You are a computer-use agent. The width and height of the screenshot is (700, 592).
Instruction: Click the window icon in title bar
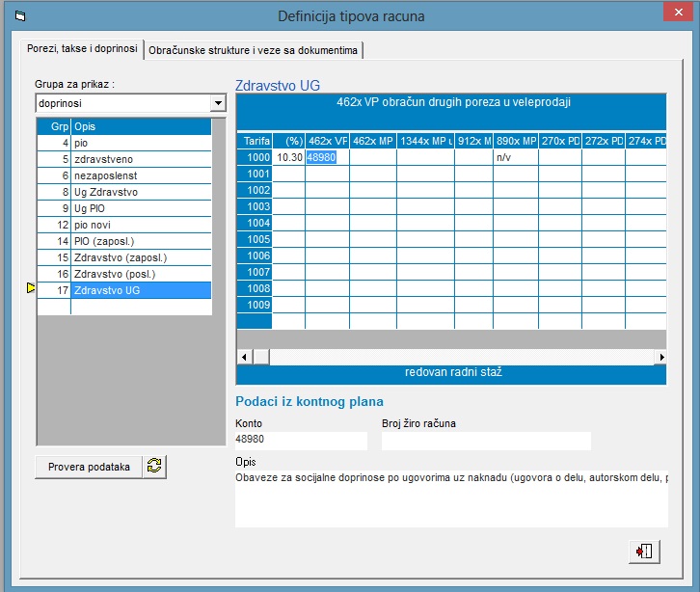click(x=21, y=16)
